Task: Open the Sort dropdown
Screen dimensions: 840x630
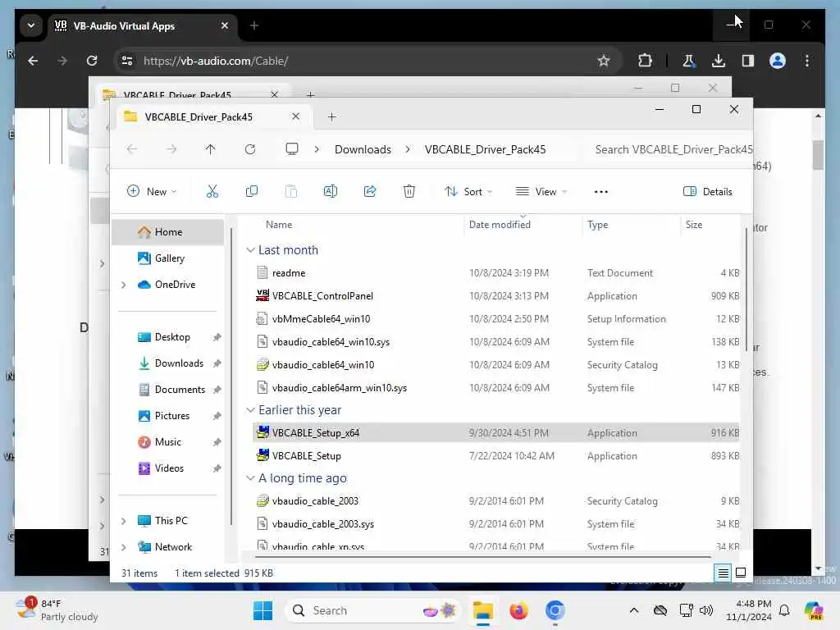Action: [468, 192]
